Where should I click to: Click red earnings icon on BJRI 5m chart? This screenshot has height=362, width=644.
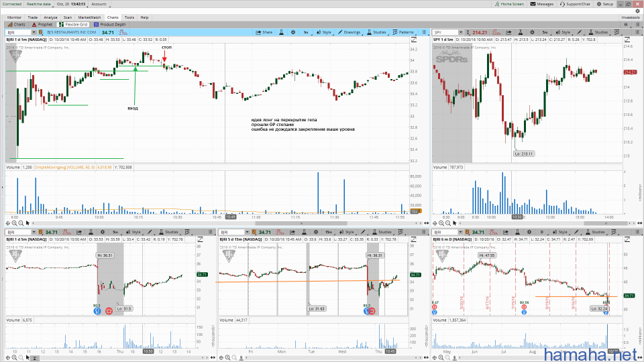pyautogui.click(x=109, y=311)
